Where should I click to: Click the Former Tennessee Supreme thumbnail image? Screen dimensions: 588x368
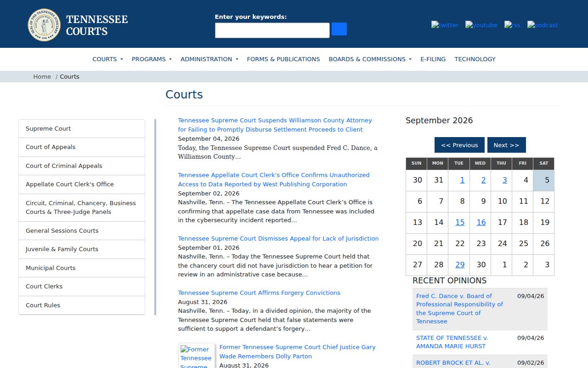[197, 356]
